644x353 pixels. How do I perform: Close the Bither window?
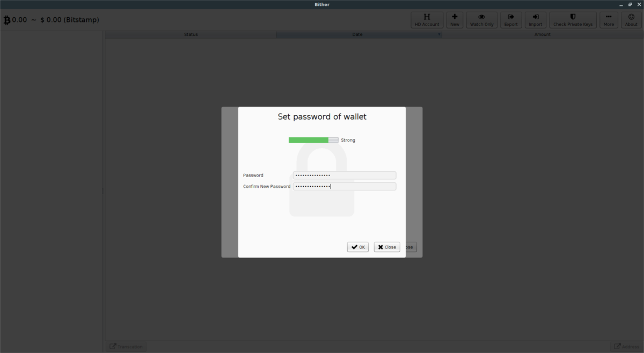639,4
